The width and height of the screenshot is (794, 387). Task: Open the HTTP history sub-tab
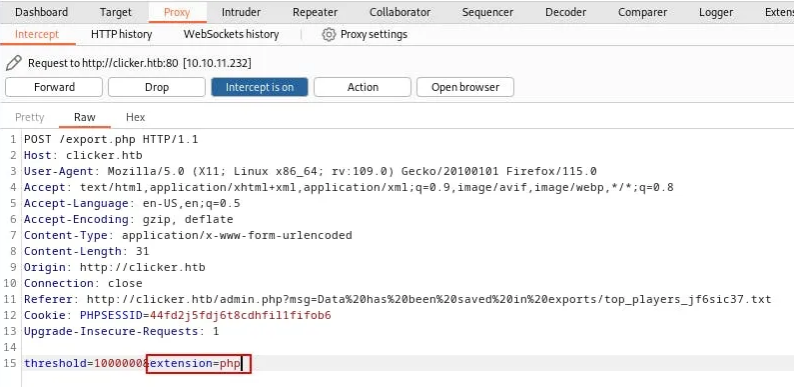point(122,34)
